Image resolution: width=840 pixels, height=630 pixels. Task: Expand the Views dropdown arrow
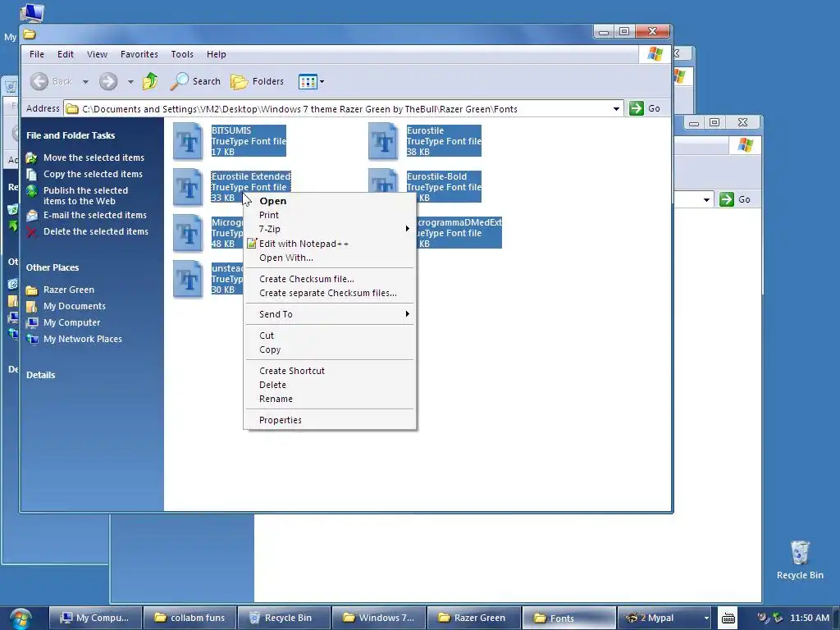pos(322,82)
